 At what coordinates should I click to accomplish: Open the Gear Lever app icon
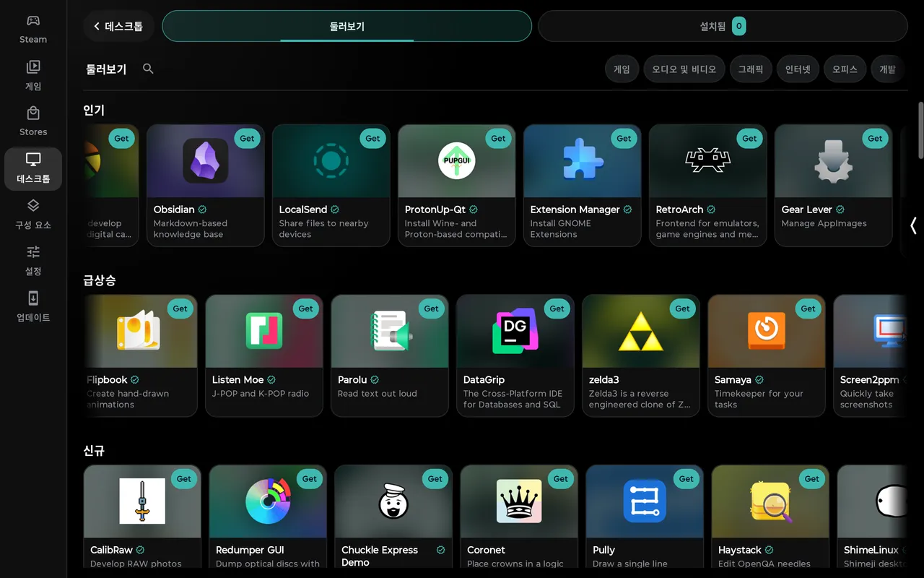834,160
